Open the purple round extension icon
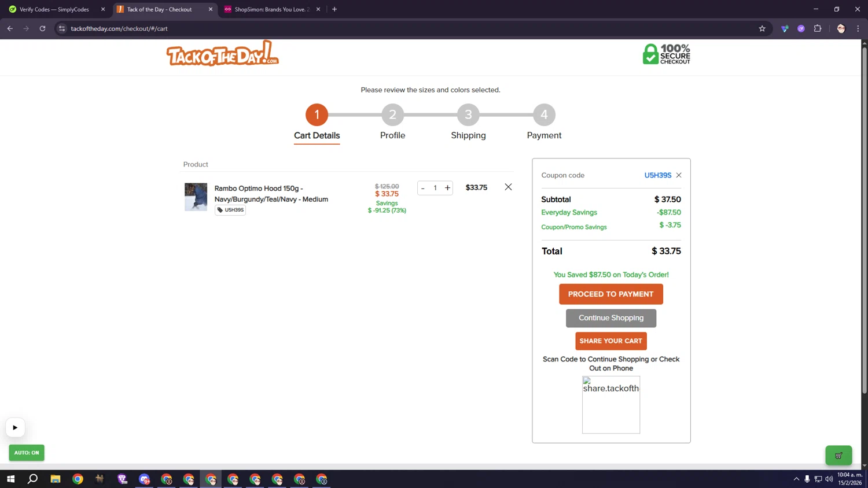This screenshot has width=868, height=488. point(801,28)
